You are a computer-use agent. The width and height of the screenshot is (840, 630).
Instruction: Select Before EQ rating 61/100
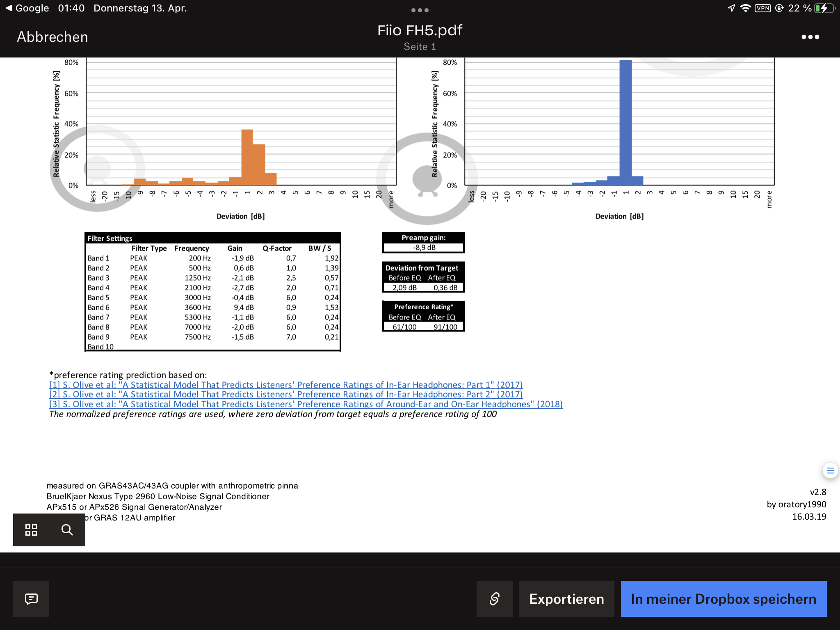tap(404, 327)
